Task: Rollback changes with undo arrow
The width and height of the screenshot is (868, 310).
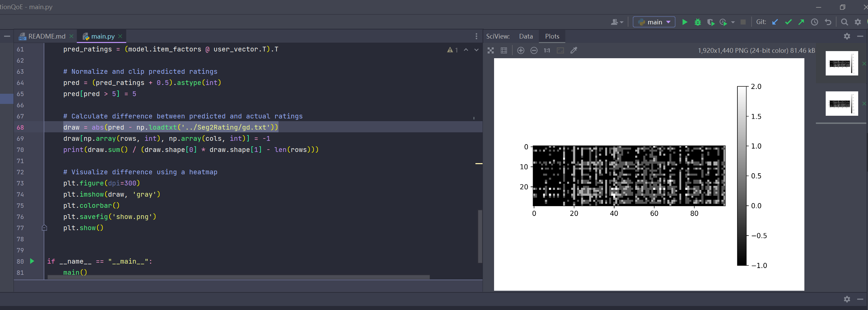Action: point(828,22)
